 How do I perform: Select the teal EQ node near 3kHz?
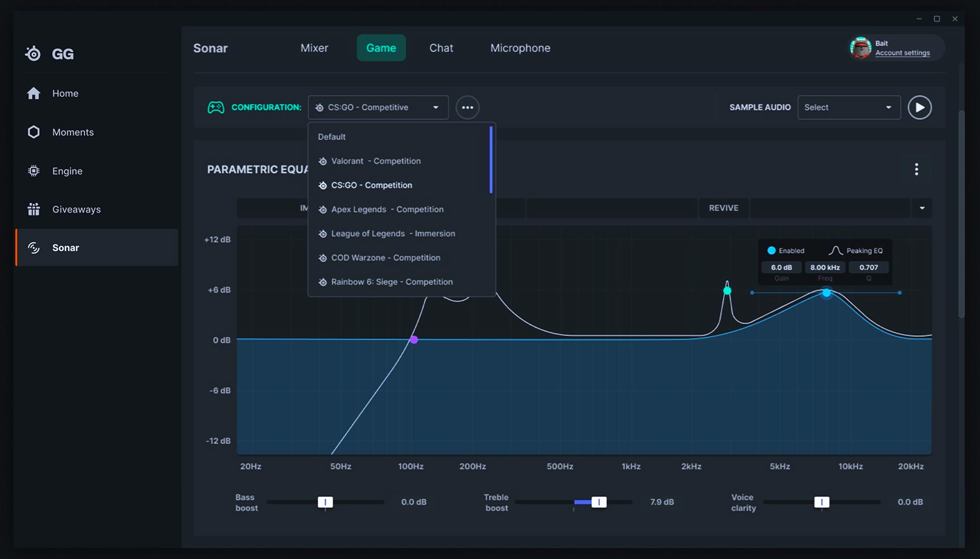pos(727,291)
